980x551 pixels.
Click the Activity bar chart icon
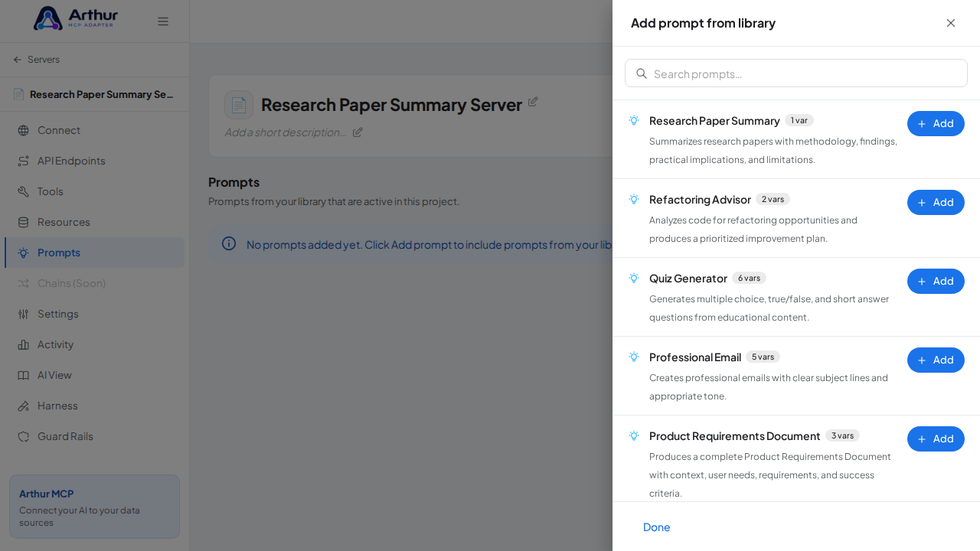[x=24, y=344]
